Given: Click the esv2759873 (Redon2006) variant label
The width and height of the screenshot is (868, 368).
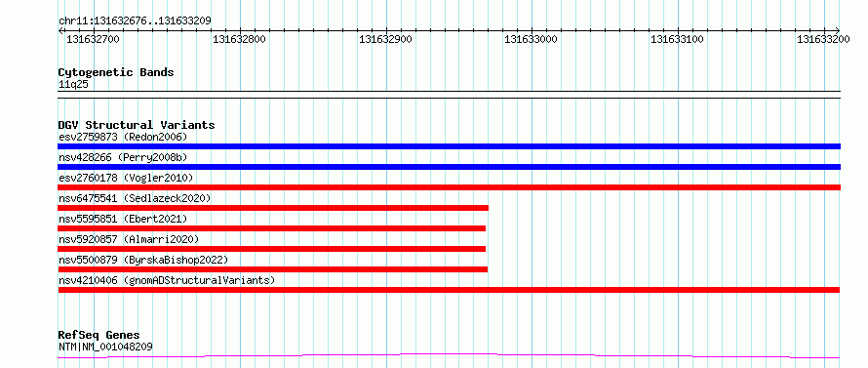Looking at the screenshot, I should pyautogui.click(x=124, y=137).
